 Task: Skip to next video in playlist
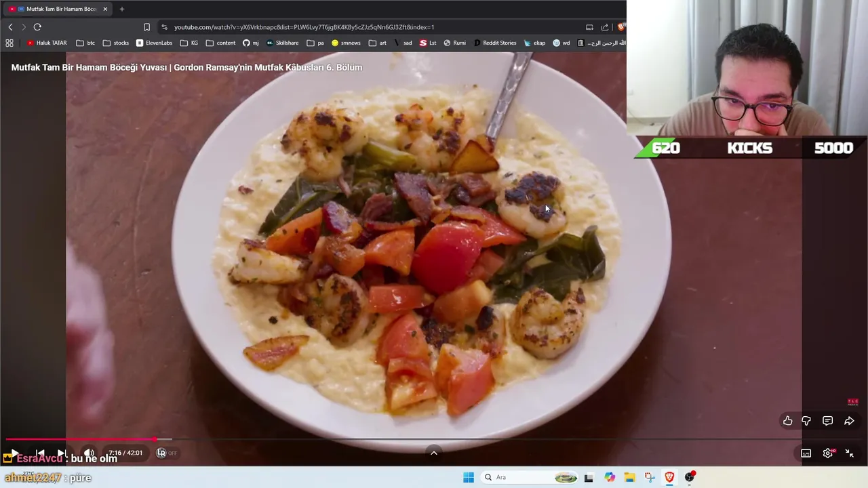pyautogui.click(x=62, y=453)
